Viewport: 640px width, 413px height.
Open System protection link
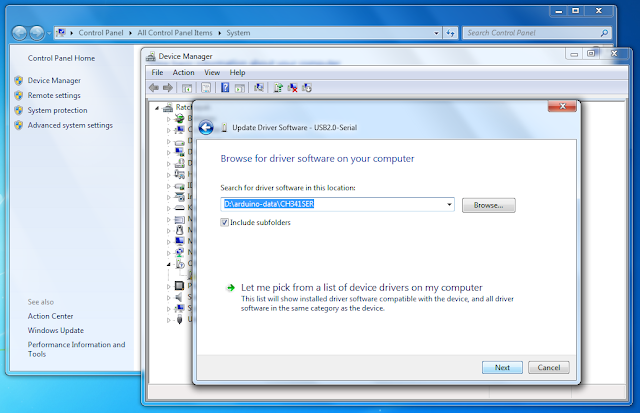click(57, 110)
